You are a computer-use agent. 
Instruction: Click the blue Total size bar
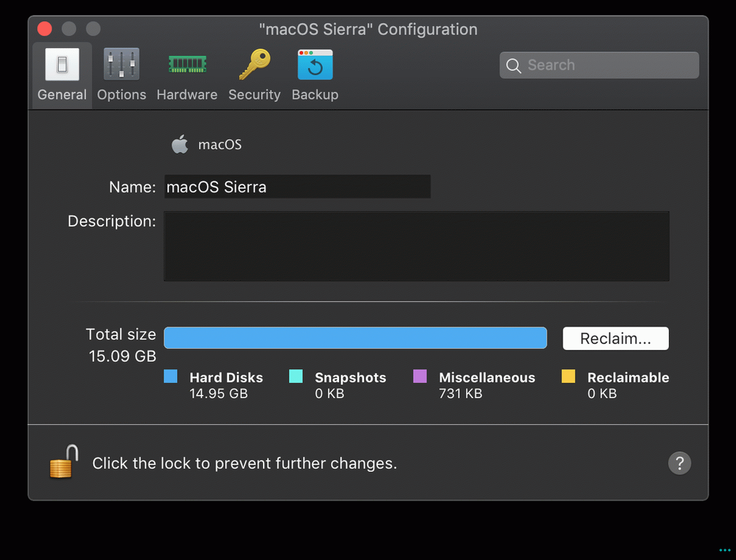coord(355,338)
